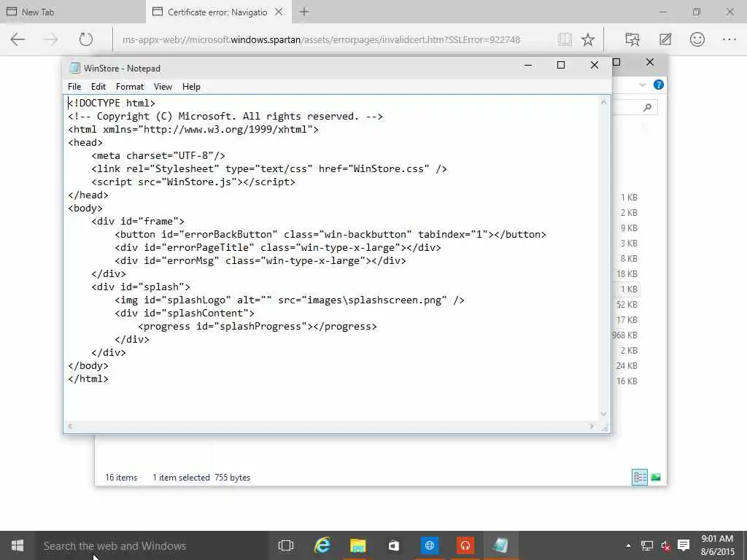Send feedback with smiley icon
The width and height of the screenshot is (747, 560).
[697, 39]
